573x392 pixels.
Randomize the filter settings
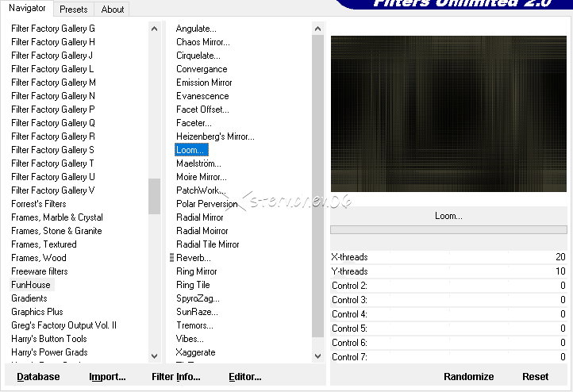[x=468, y=377]
